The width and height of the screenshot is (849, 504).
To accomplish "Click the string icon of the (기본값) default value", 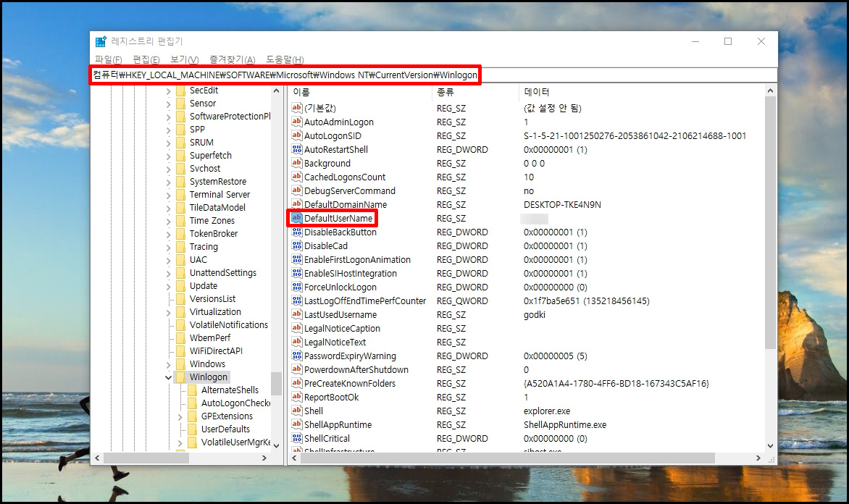I will [297, 108].
